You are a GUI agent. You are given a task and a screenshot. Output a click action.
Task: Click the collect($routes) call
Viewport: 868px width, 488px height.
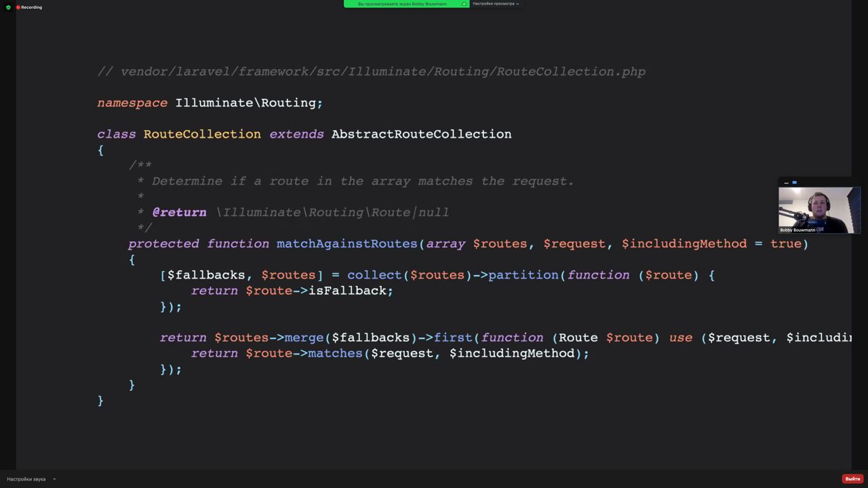coord(410,274)
